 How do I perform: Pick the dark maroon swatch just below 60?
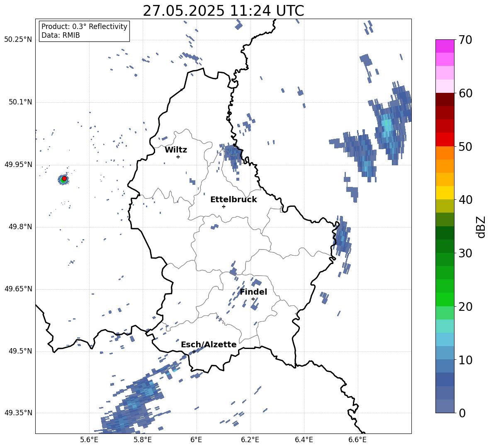pyautogui.click(x=445, y=99)
